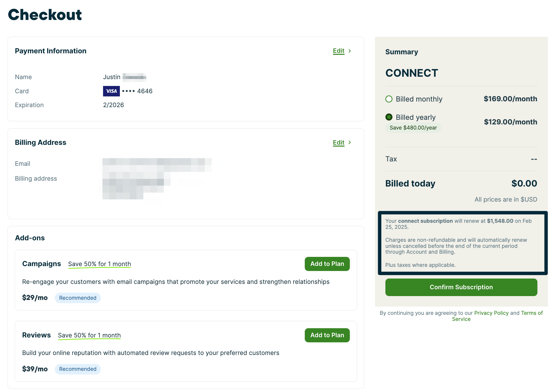The image size is (553, 392).
Task: Edit the Billing Address section
Action: pyautogui.click(x=338, y=142)
